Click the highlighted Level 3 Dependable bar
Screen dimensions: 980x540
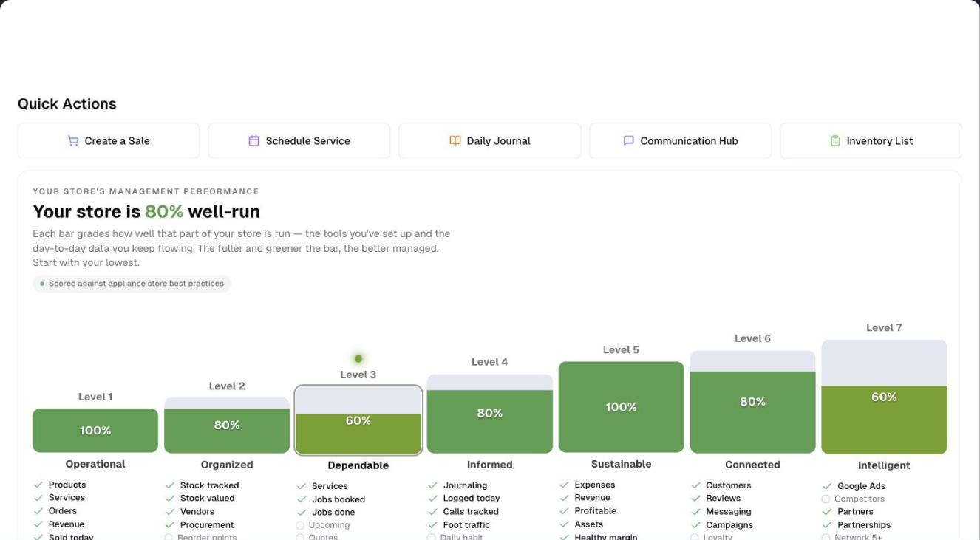[x=358, y=420]
